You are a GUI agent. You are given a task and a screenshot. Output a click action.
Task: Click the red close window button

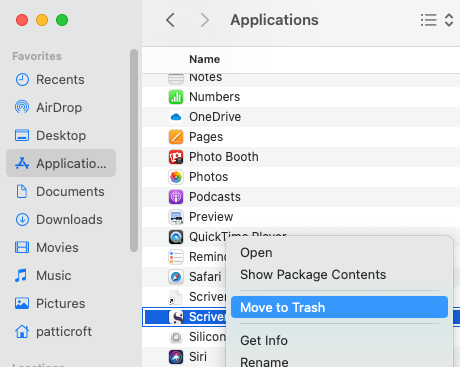click(x=22, y=20)
